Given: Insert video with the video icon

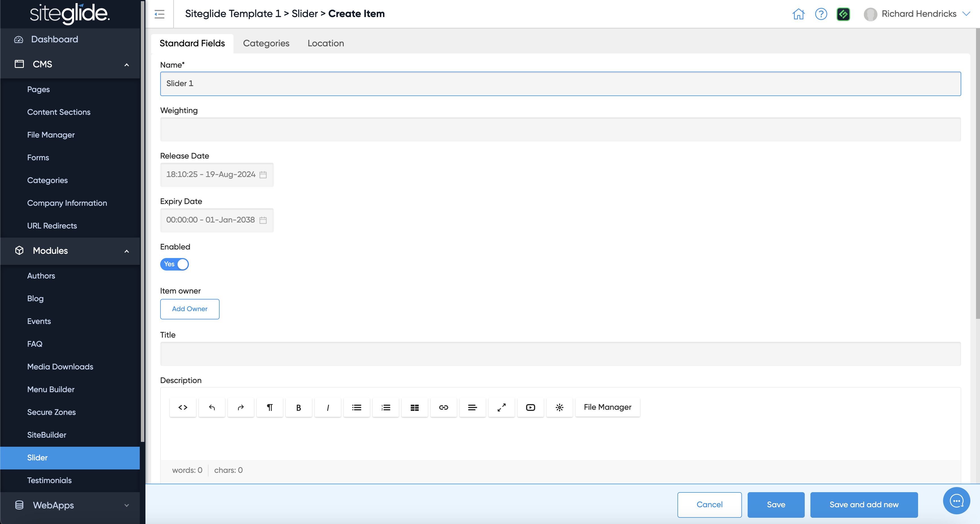Looking at the screenshot, I should click(530, 407).
